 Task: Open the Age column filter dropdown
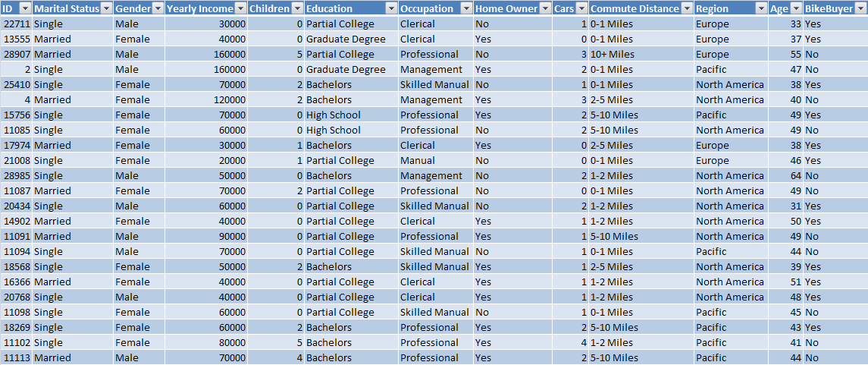(795, 8)
